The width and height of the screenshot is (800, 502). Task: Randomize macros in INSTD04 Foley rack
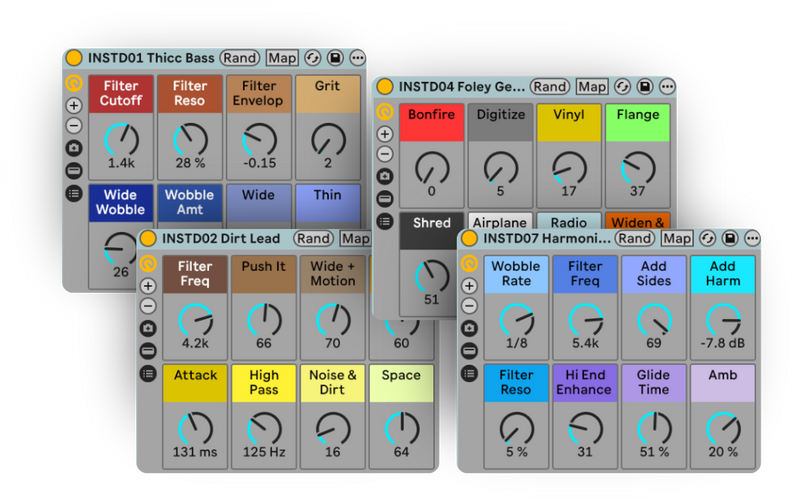click(550, 87)
